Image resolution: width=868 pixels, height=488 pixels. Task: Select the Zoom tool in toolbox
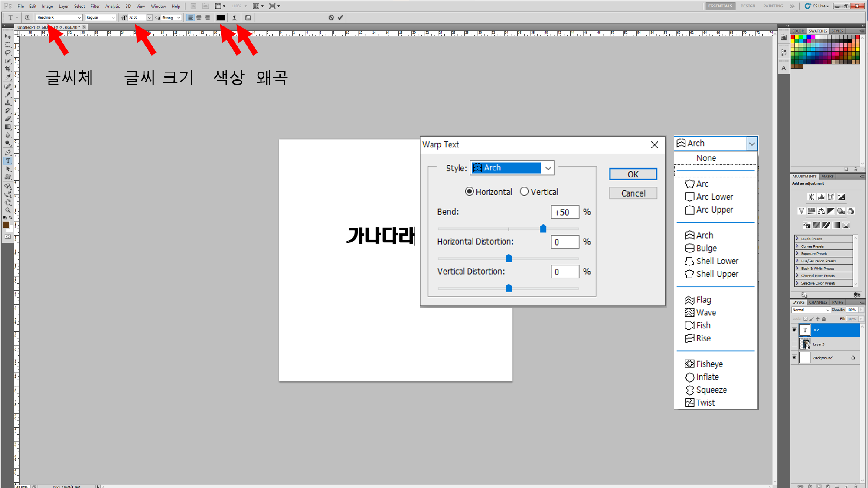coord(8,210)
